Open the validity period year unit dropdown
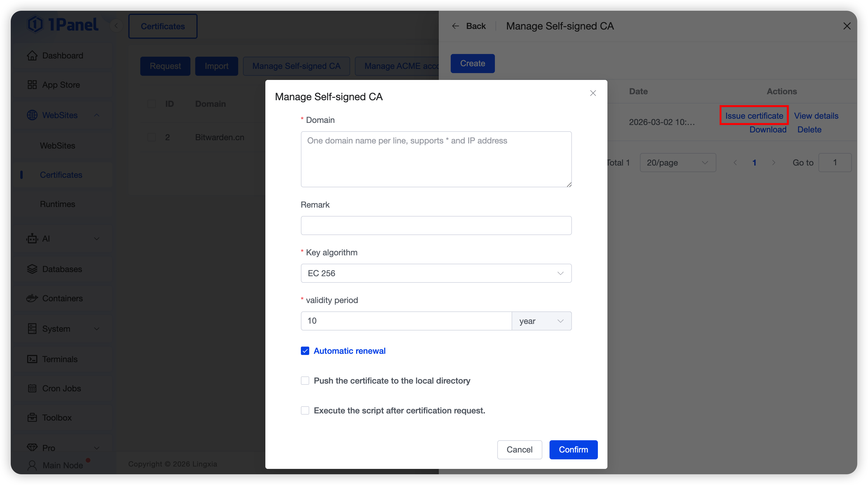Viewport: 868px width, 485px height. 541,321
